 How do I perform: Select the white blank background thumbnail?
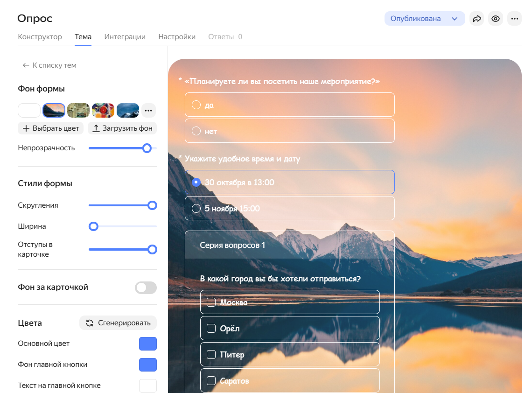tap(29, 111)
